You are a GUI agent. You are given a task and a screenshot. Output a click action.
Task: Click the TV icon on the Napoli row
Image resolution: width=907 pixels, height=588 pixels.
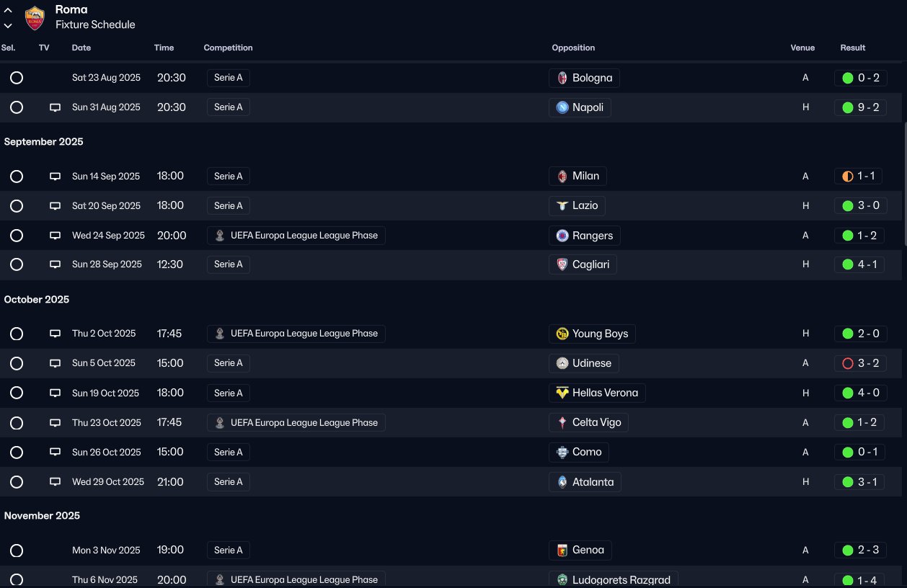(55, 107)
